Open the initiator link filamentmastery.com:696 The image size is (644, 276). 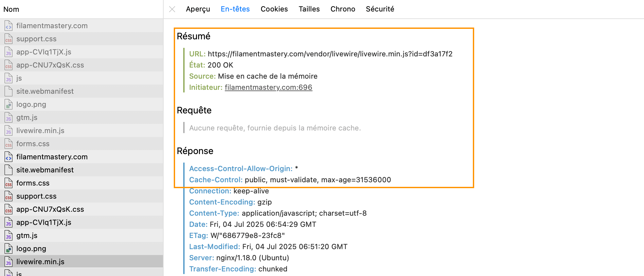(268, 87)
